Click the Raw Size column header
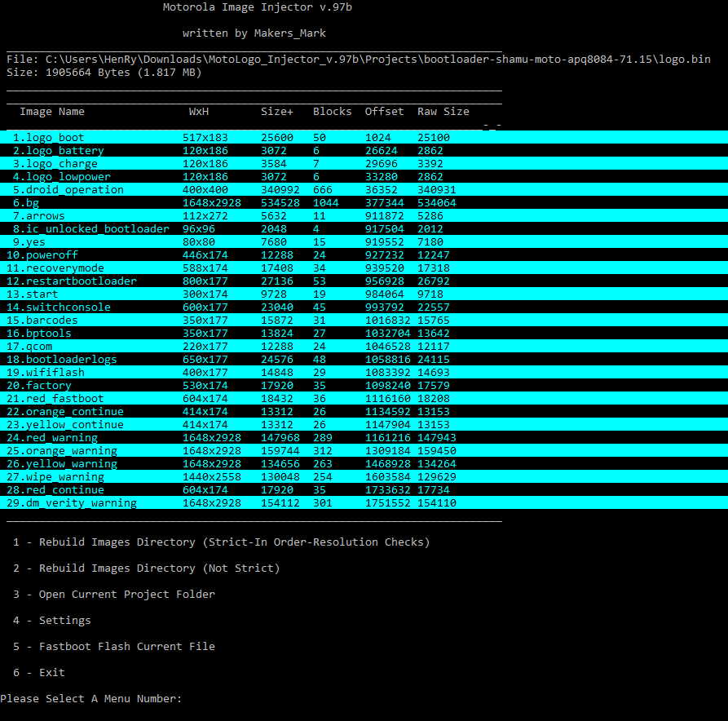 point(443,112)
